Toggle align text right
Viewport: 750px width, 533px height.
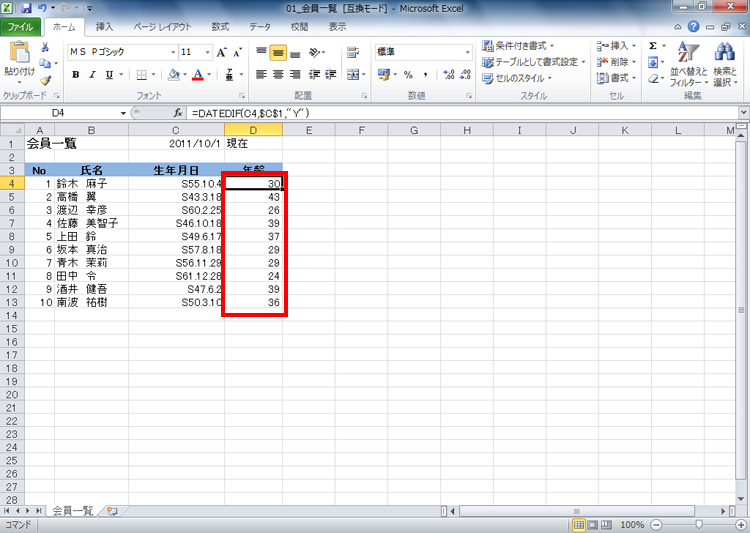tap(295, 75)
